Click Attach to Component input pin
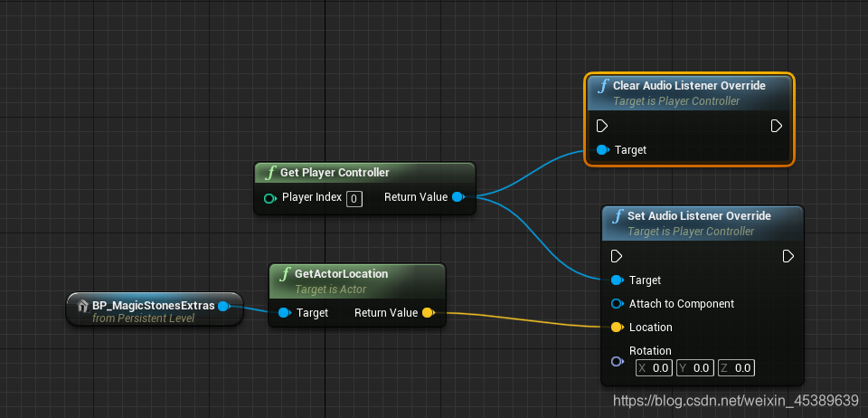 click(x=618, y=303)
